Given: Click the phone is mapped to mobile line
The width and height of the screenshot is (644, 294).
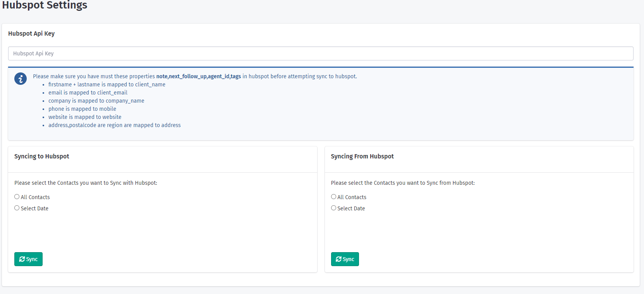Looking at the screenshot, I should 82,109.
